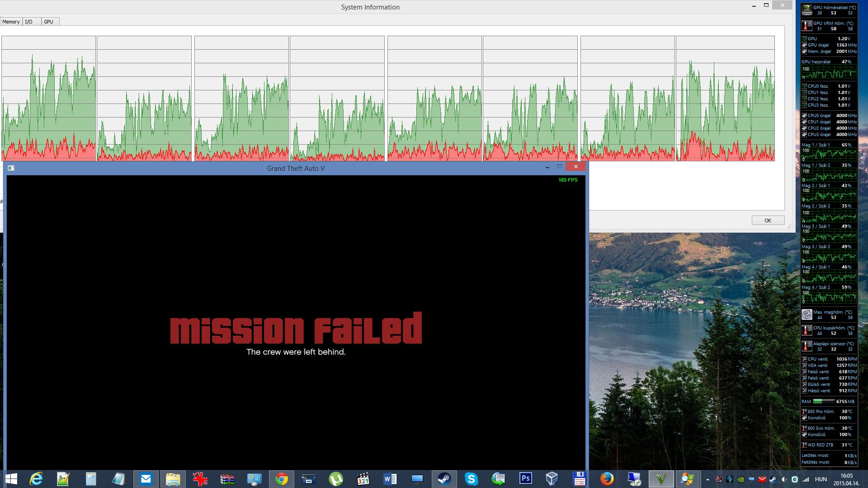Open Skype from the taskbar

point(471,479)
